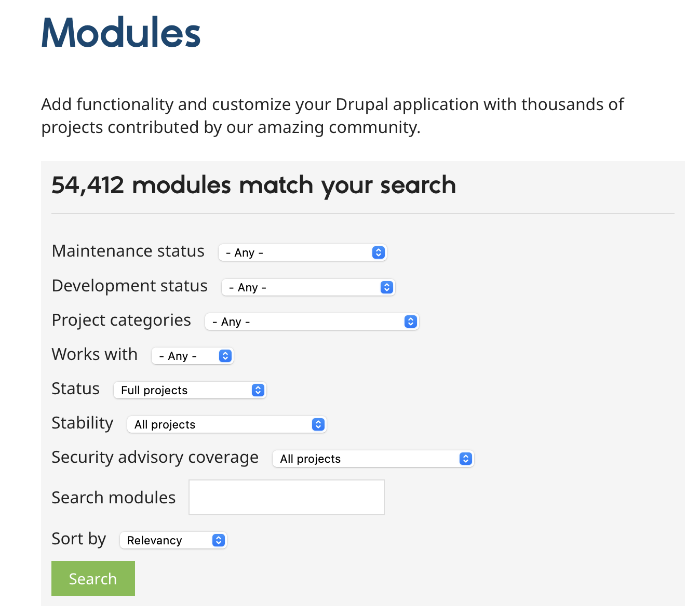Select the 54,412 modules match heading text
This screenshot has width=700, height=615.
pyautogui.click(x=253, y=185)
